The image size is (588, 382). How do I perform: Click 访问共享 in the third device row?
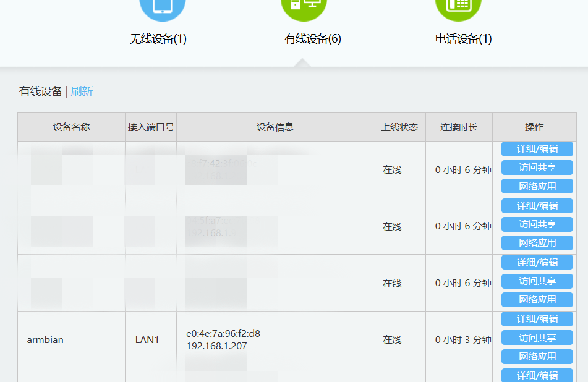coord(537,281)
